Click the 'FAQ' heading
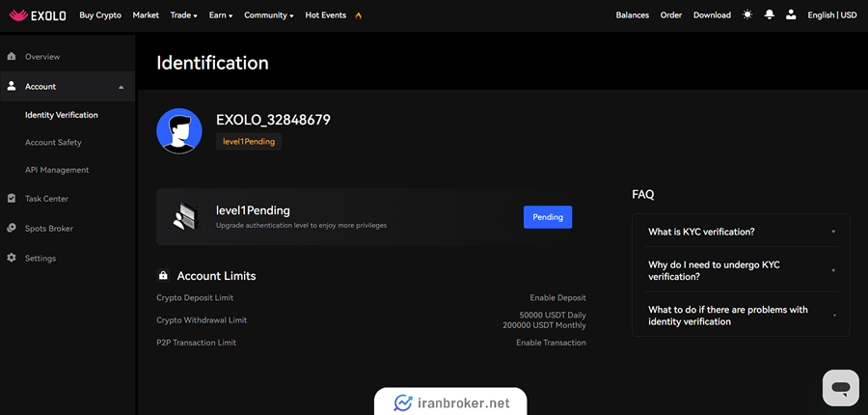 642,195
